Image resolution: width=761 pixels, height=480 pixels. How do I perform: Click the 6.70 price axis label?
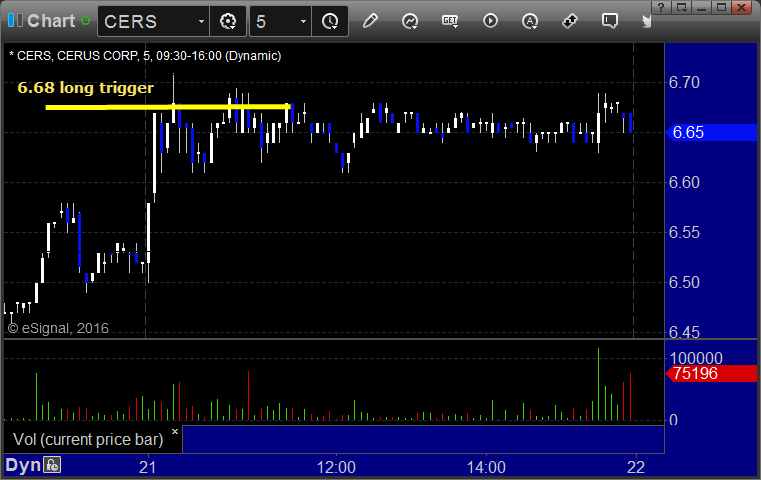pyautogui.click(x=684, y=83)
